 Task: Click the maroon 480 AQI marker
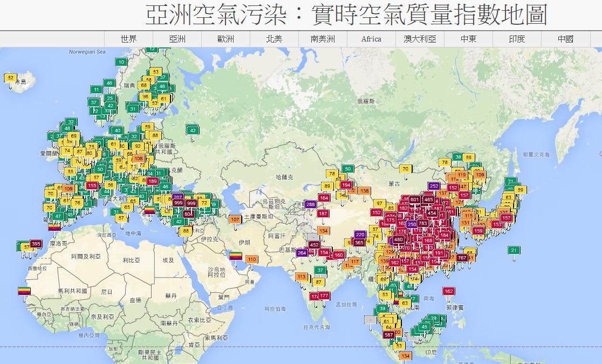coord(399,239)
